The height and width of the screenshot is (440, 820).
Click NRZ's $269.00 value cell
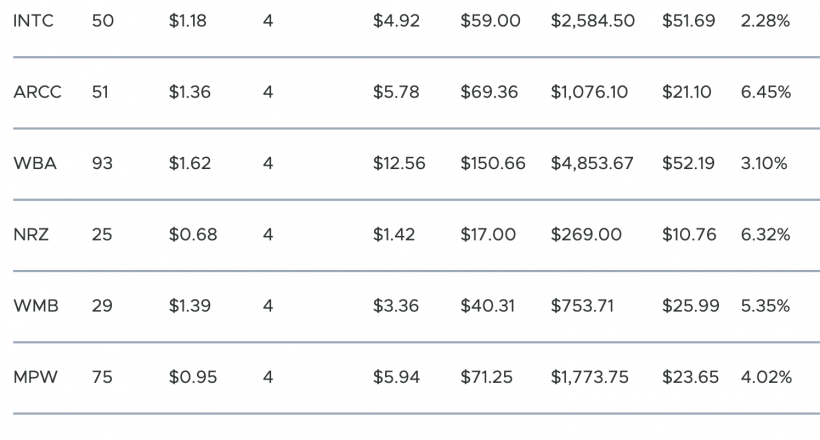pos(586,234)
